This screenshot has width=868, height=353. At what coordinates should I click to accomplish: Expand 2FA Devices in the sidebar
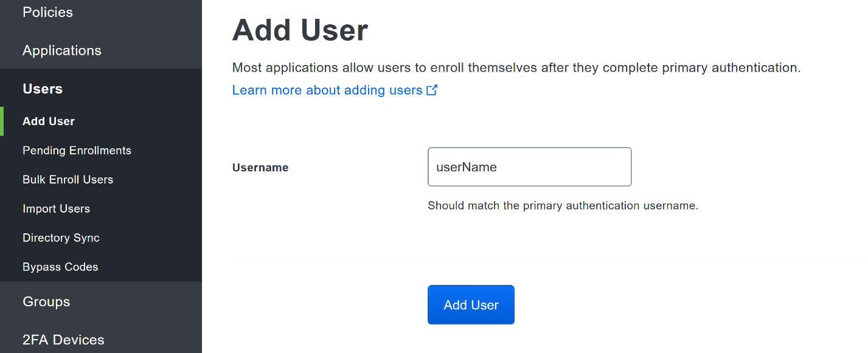click(63, 340)
